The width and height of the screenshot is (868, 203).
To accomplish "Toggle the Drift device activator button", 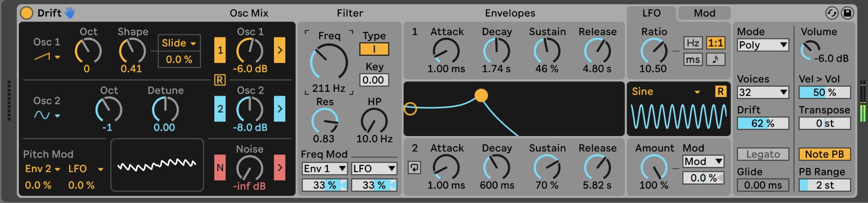I will (x=27, y=13).
